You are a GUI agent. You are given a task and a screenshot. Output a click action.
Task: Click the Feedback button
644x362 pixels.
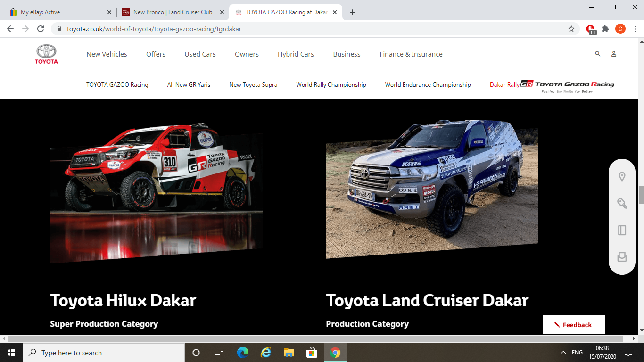tap(574, 325)
